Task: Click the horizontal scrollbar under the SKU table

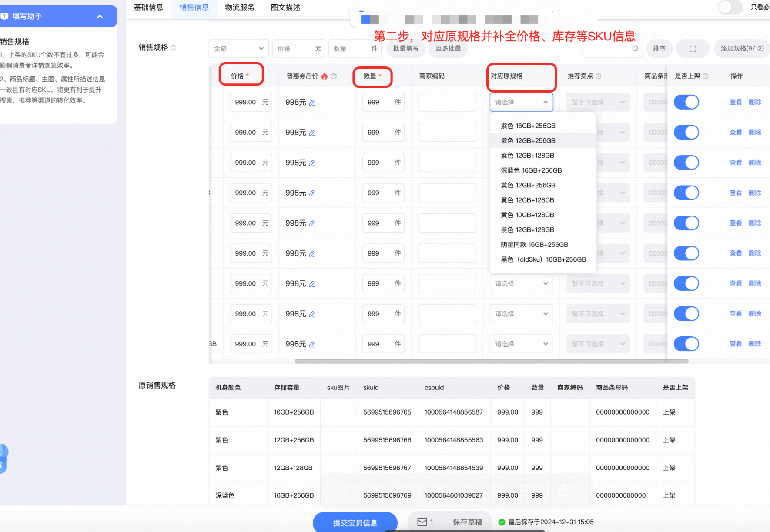Action: 491,361
